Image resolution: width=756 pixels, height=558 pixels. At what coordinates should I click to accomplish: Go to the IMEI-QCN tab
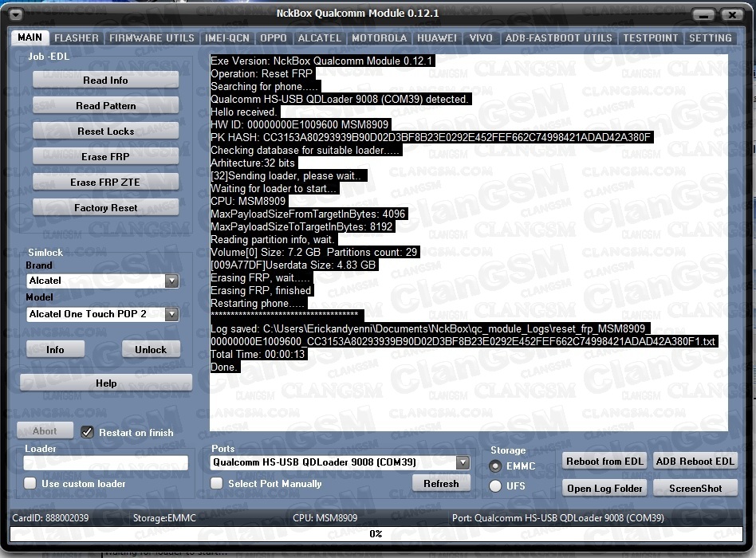pos(227,38)
